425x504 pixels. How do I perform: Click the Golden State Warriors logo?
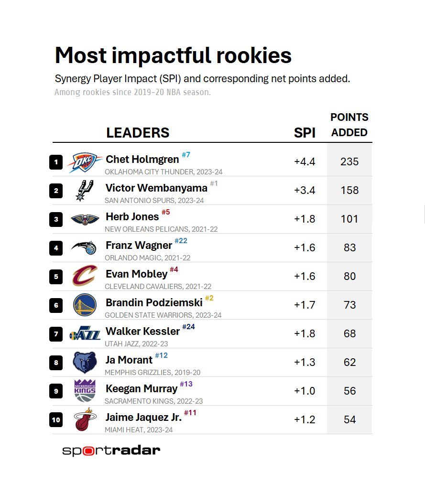point(85,305)
